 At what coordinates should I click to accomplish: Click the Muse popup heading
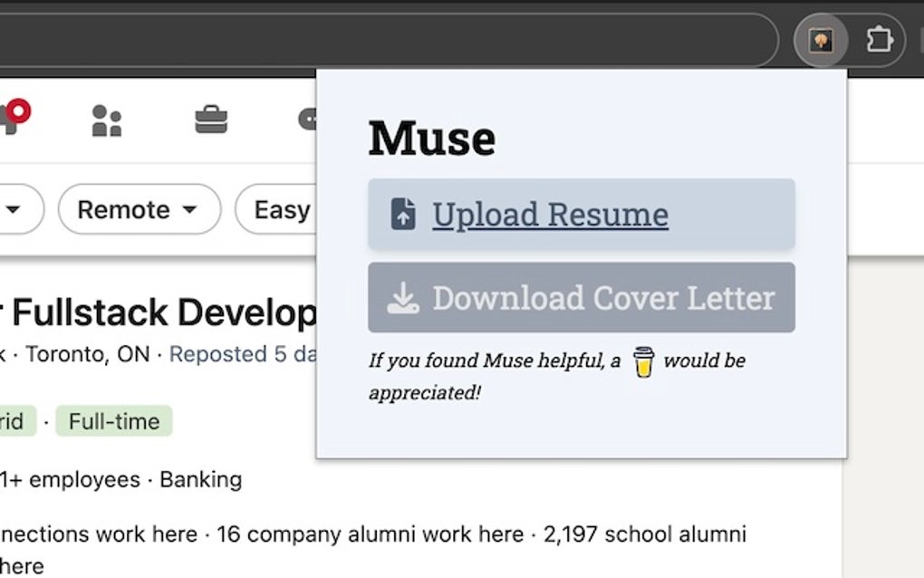click(431, 136)
